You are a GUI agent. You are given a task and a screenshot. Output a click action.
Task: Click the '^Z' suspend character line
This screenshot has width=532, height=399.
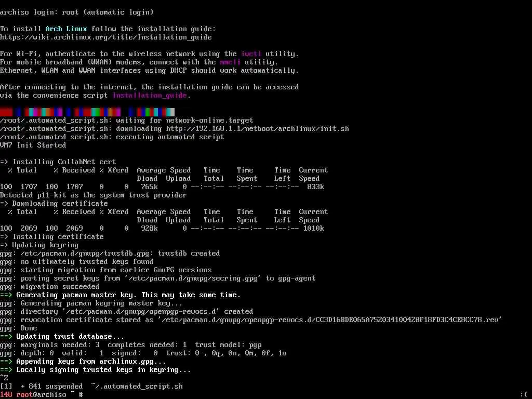[x=4, y=378]
